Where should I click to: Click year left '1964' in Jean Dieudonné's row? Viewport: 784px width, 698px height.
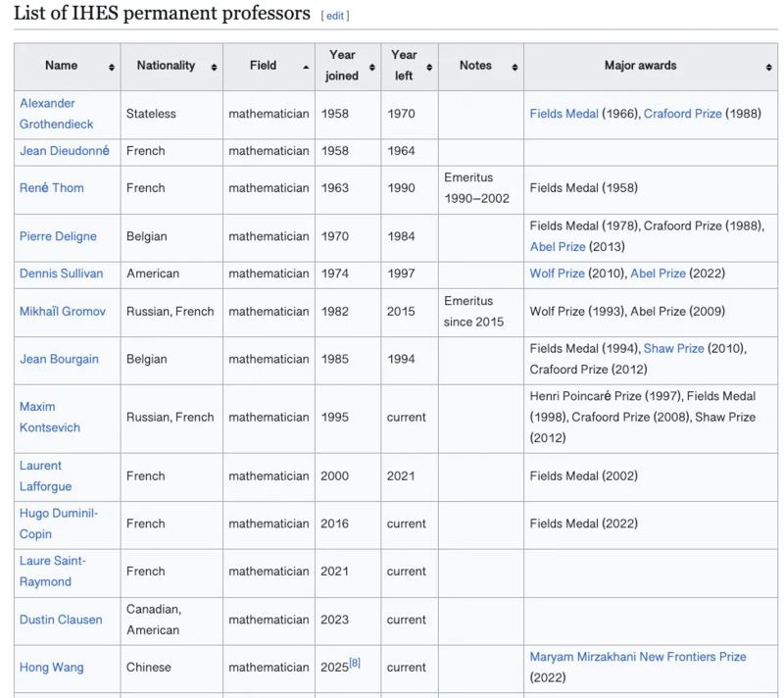(401, 151)
